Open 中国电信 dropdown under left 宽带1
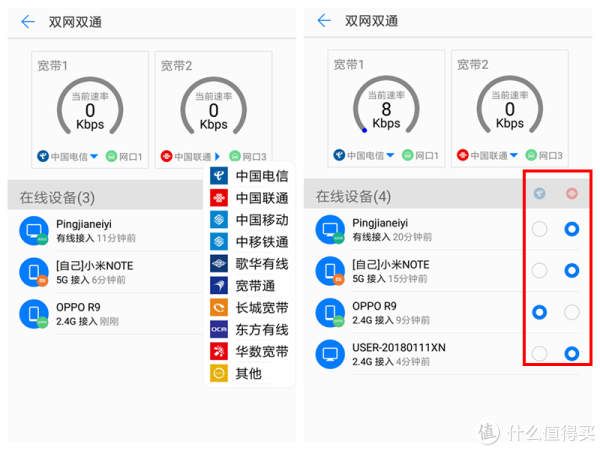This screenshot has width=600, height=450. (x=68, y=157)
